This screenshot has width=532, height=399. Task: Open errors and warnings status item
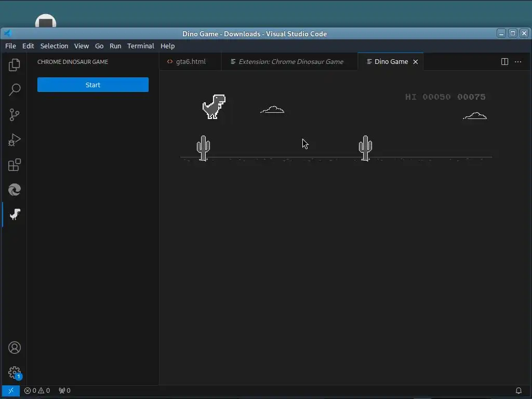pos(37,391)
